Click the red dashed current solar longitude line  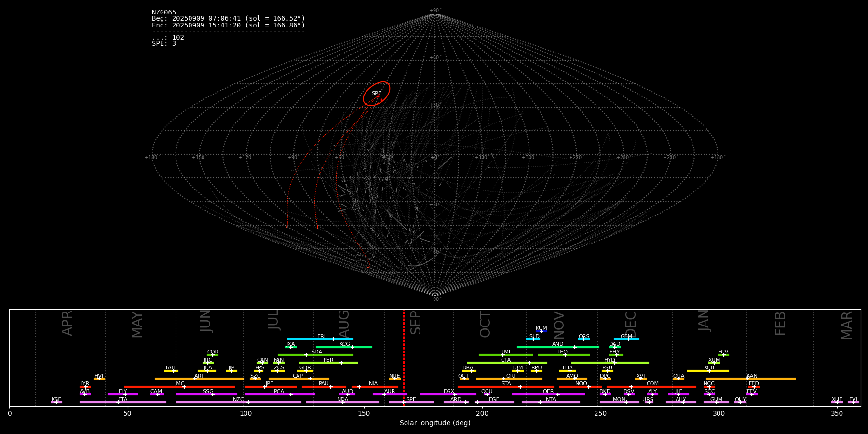click(404, 357)
